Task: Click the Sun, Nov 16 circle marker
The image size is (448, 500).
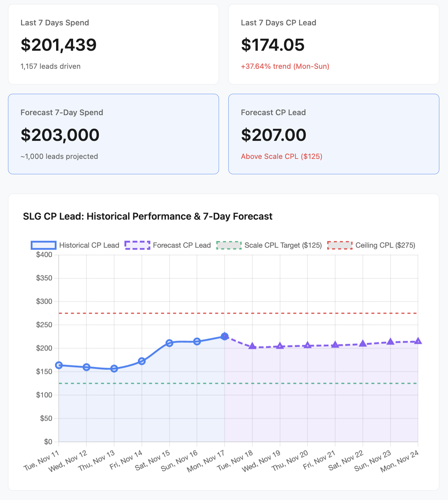Action: 197,341
